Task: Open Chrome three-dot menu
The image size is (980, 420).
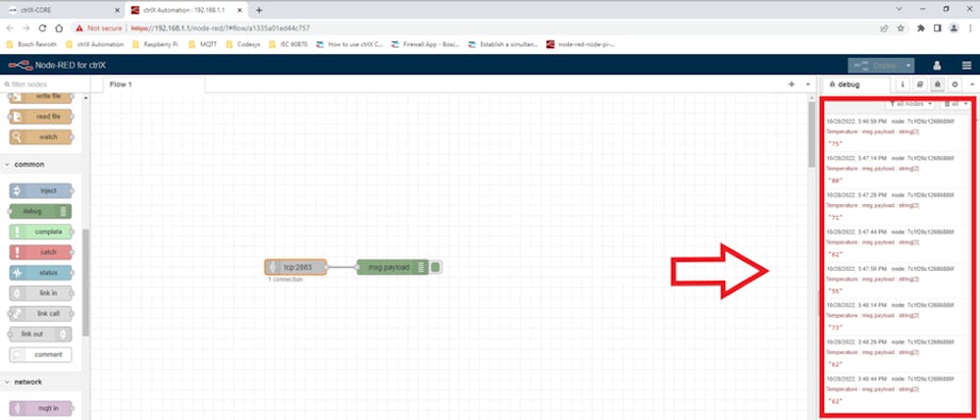Action: (969, 28)
